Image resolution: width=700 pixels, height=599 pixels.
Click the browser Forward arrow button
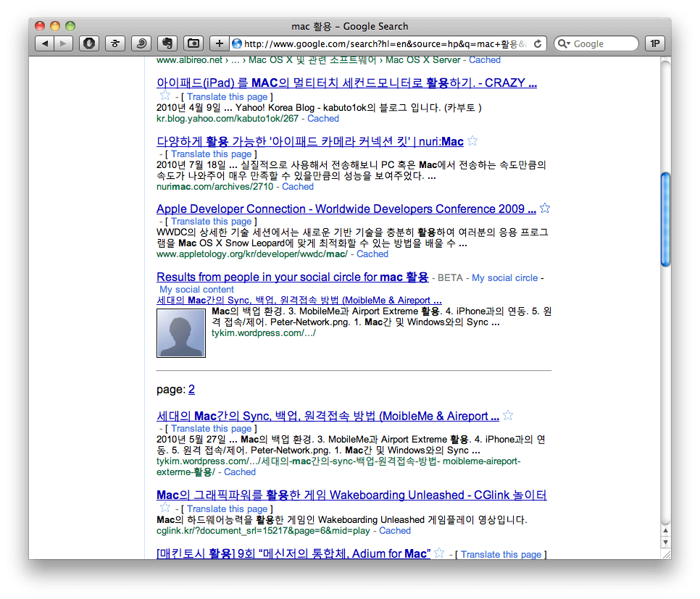[x=63, y=43]
